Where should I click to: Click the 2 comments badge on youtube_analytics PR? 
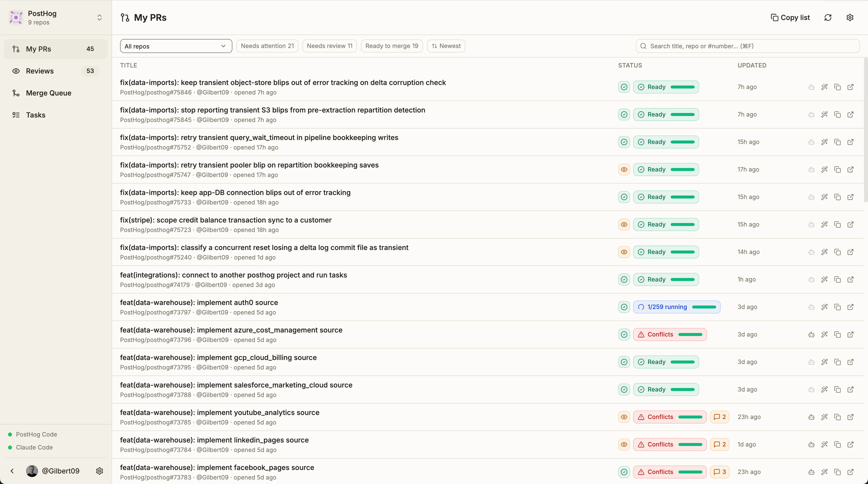coord(720,417)
